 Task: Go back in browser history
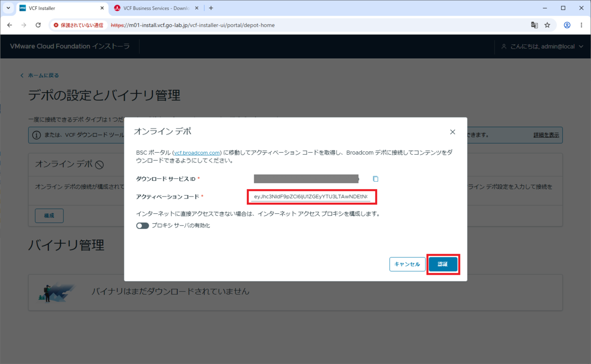pos(10,25)
